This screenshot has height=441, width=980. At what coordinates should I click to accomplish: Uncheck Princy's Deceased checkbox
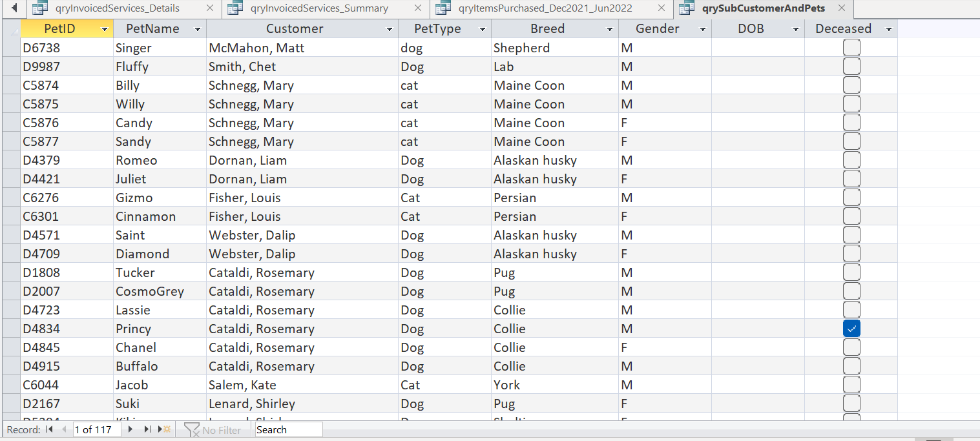851,329
